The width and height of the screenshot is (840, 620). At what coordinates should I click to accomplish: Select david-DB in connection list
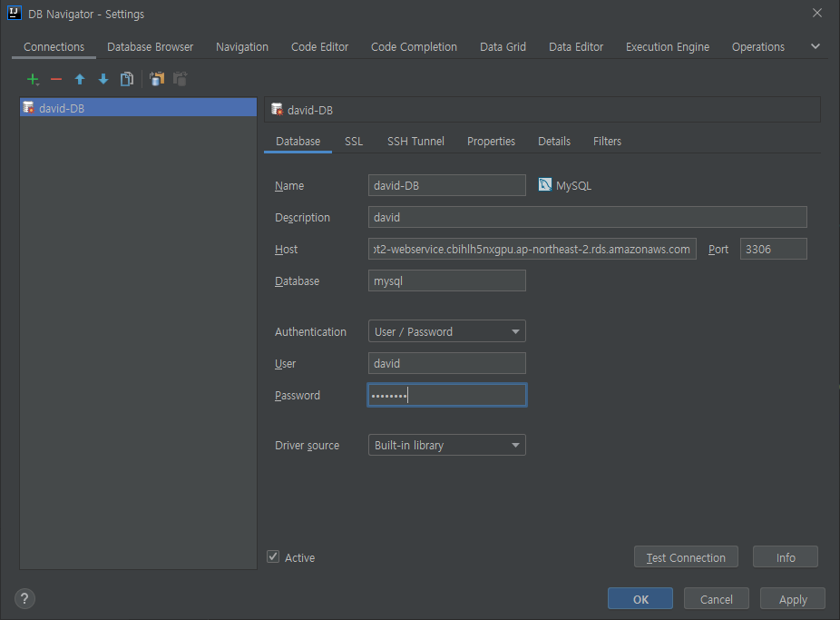138,107
